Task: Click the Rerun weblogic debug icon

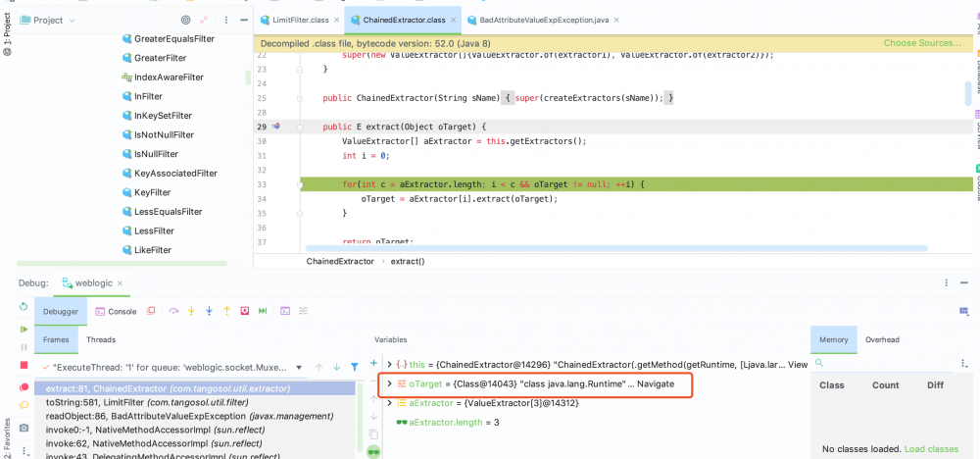Action: 24,306
